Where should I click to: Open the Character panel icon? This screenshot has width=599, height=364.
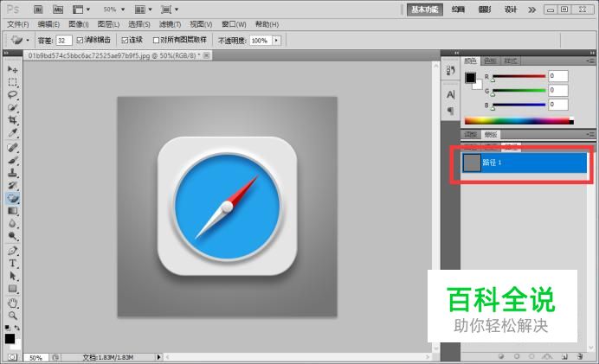tap(450, 94)
